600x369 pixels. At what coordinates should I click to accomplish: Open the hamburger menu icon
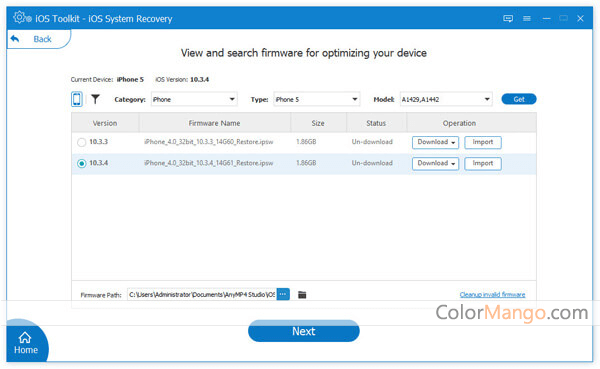[527, 18]
